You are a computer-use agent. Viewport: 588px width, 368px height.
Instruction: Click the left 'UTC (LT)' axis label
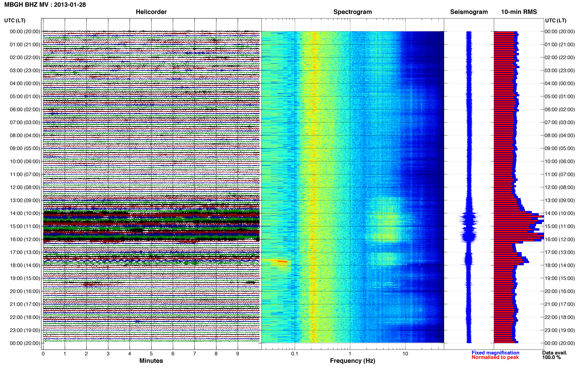[x=15, y=20]
